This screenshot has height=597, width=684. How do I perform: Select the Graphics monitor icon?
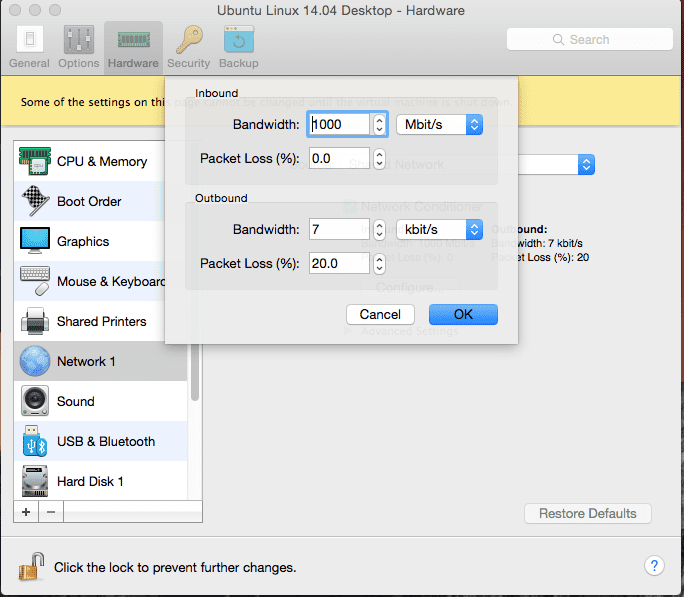coord(35,241)
